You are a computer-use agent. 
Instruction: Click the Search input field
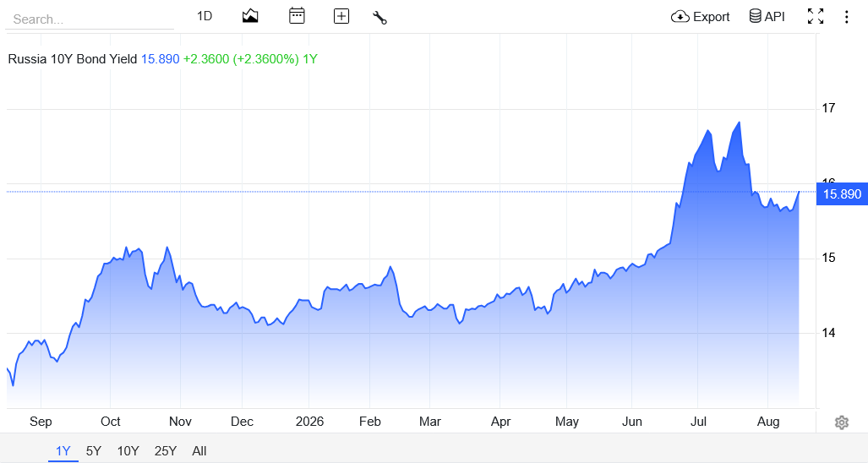click(90, 19)
